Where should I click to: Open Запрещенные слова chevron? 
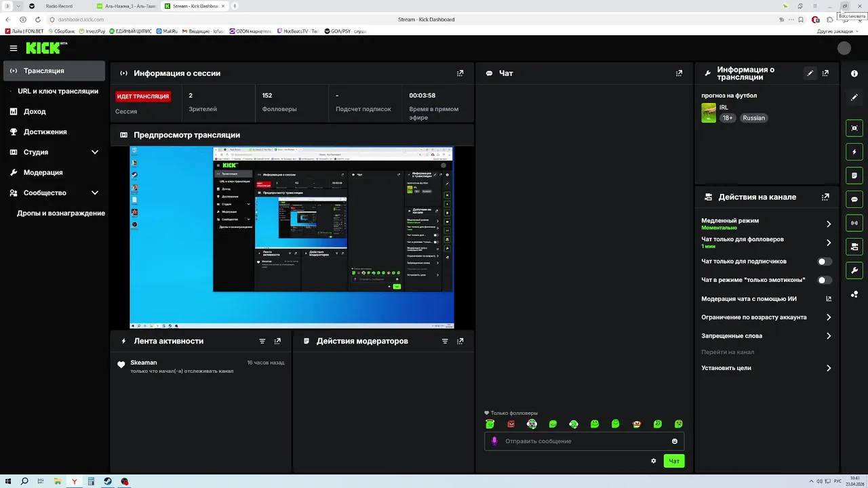(829, 336)
